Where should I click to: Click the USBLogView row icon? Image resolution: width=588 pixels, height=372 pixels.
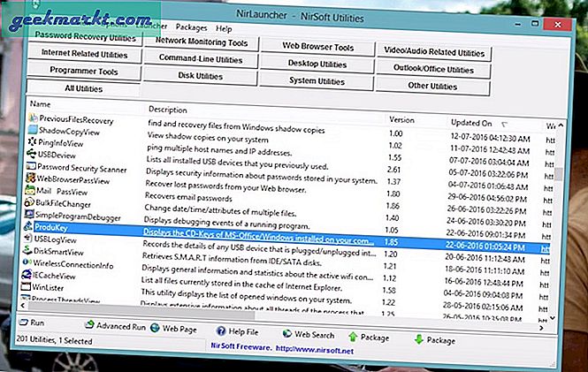pyautogui.click(x=27, y=238)
